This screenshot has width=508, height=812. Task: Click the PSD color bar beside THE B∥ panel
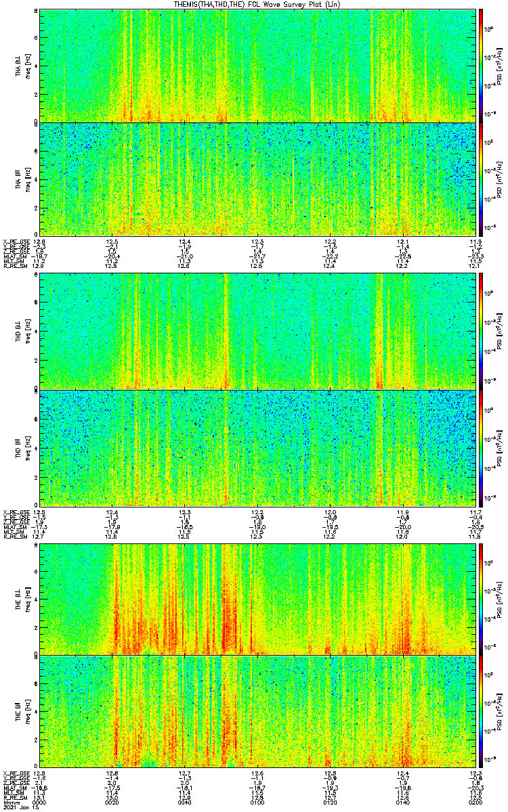481,711
